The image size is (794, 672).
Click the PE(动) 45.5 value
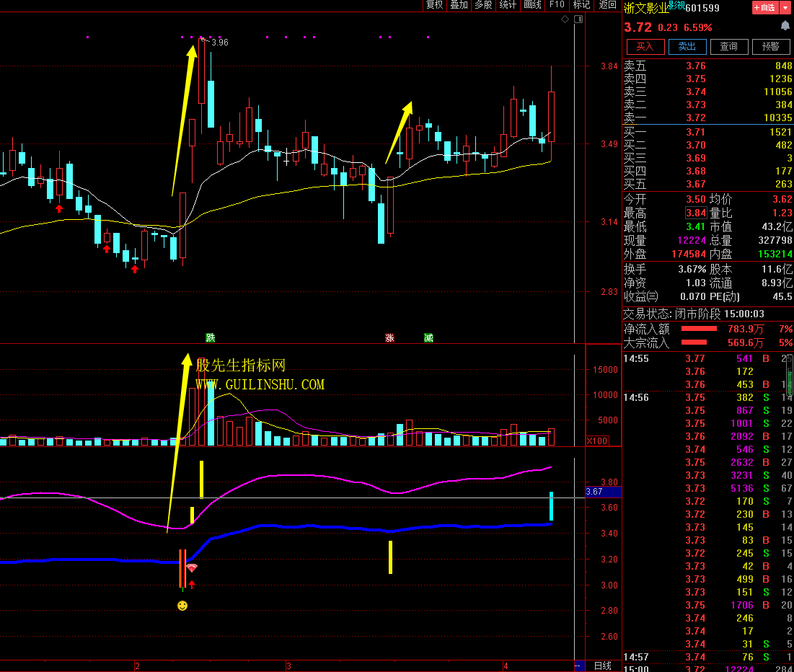(x=782, y=297)
